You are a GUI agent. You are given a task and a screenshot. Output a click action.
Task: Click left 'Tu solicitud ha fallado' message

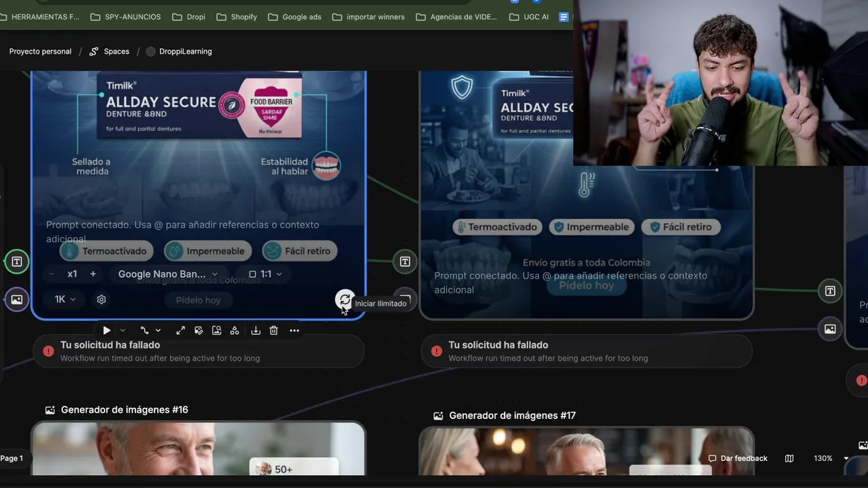coord(110,345)
